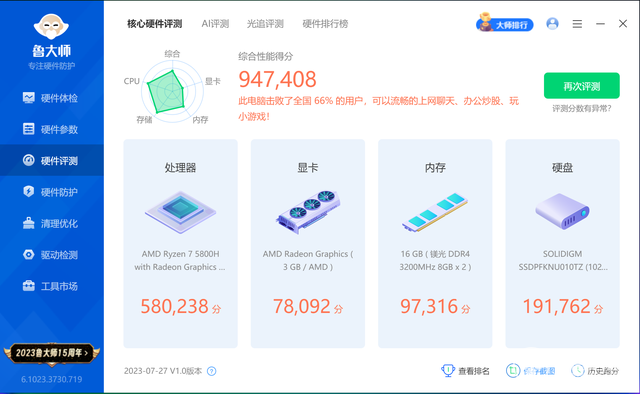Viewport: 640px width, 394px height.
Task: Click the AMD Radeon Graphics description
Action: tap(308, 260)
